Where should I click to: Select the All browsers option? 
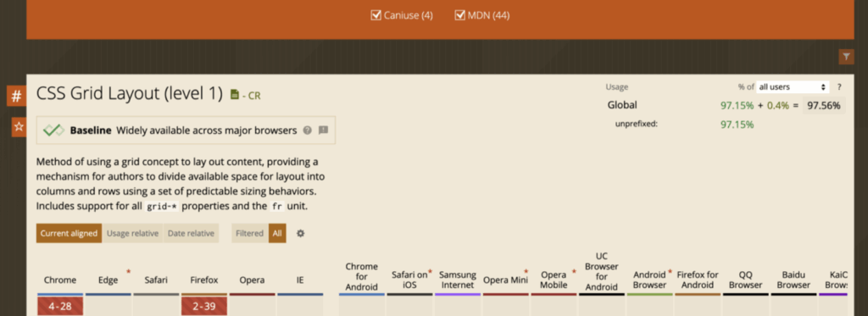pyautogui.click(x=277, y=234)
